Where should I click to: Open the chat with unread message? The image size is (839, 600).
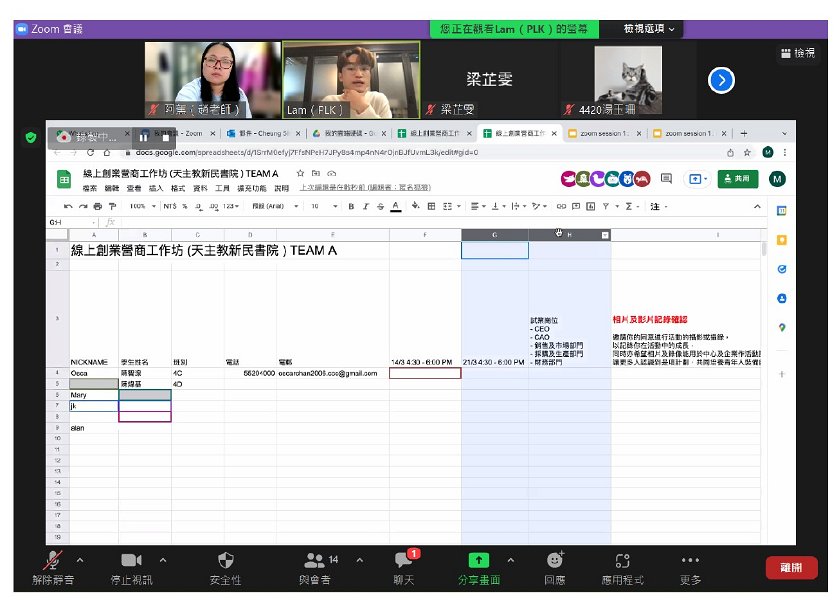tap(404, 567)
